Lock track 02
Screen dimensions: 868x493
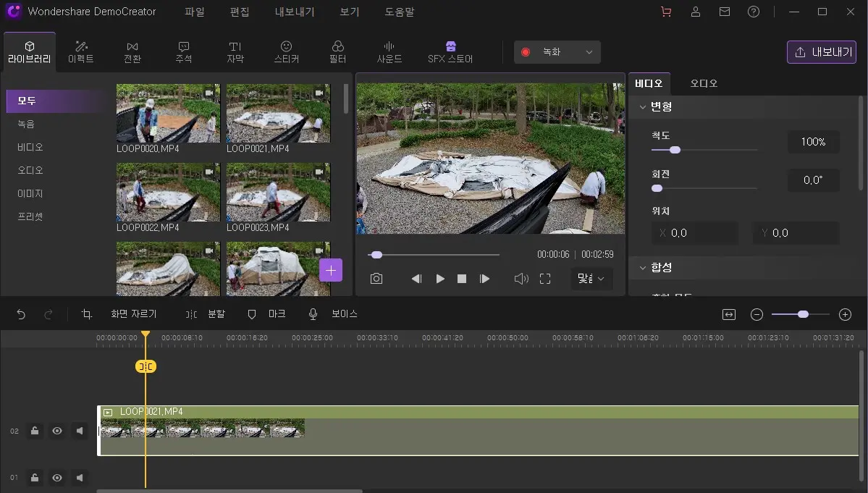(34, 431)
